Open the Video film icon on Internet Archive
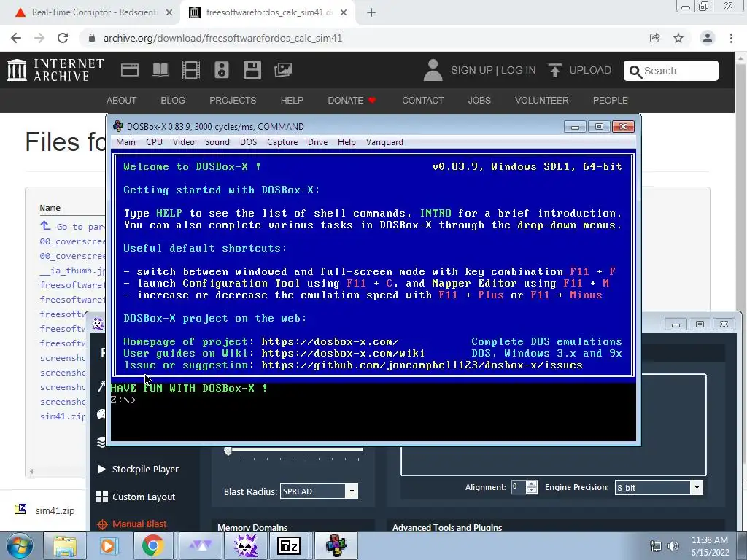 191,70
